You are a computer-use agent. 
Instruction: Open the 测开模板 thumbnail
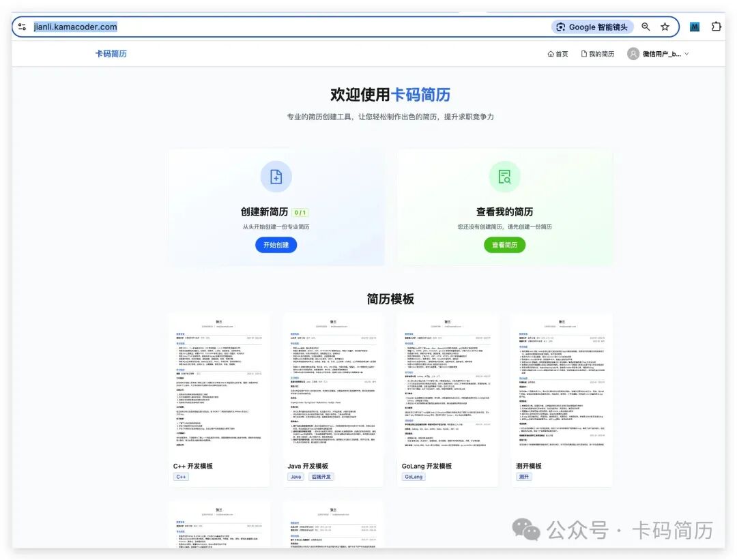click(x=562, y=385)
